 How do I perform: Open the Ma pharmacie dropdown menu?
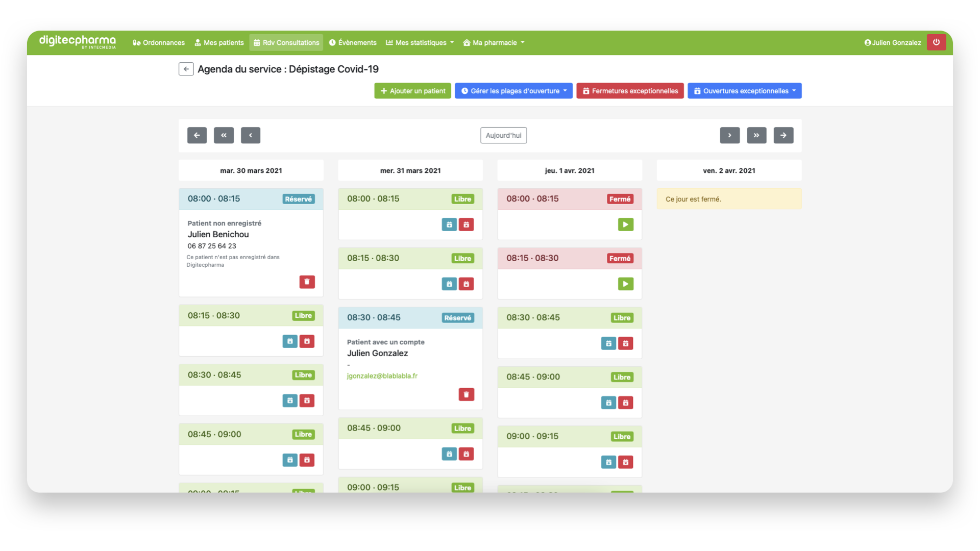[x=494, y=43]
